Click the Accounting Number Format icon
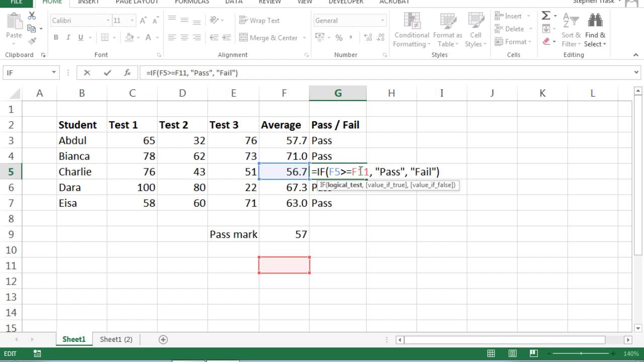Viewport: 644px width, 362px height. click(319, 37)
